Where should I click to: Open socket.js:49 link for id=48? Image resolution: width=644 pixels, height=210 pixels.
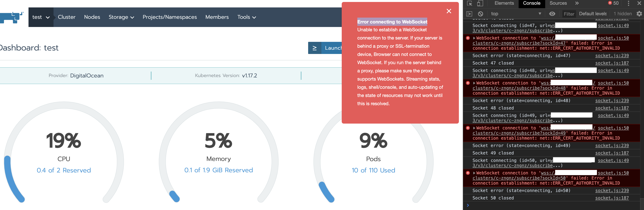coord(613,71)
